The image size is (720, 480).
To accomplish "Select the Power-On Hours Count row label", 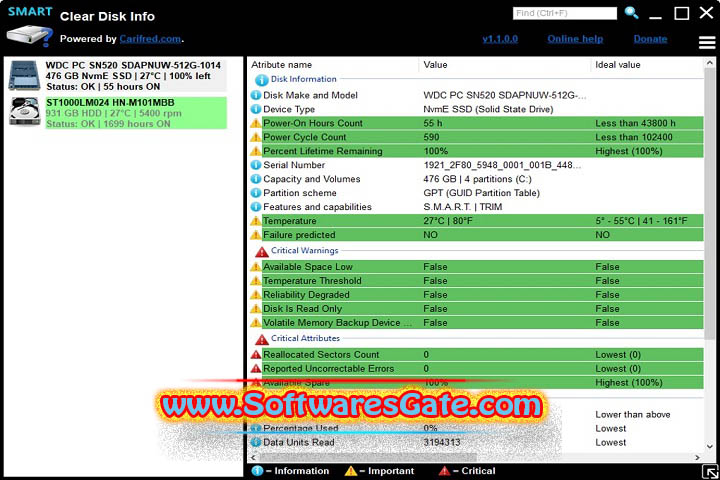I will point(313,124).
